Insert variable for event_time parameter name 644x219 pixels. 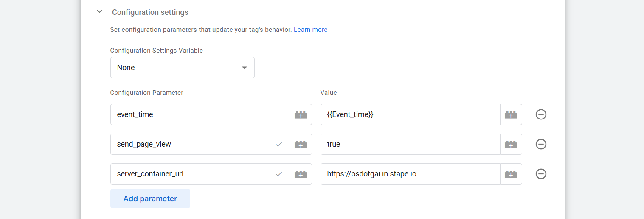coord(301,114)
